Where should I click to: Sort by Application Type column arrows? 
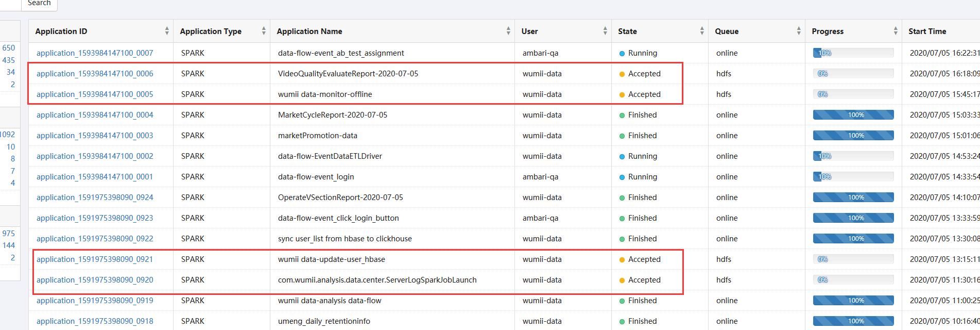coord(264,31)
